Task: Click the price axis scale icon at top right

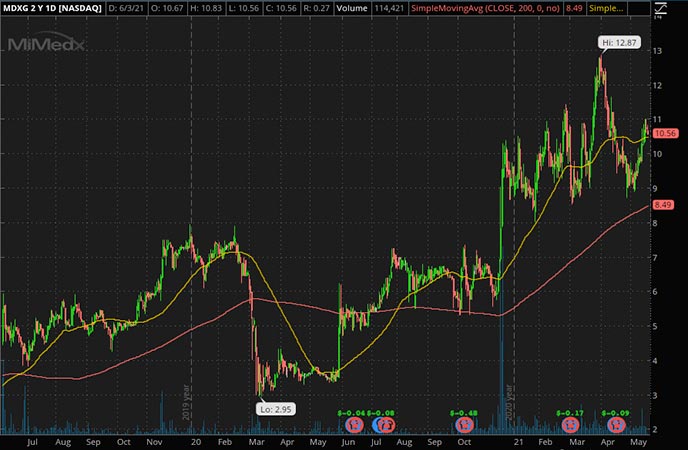Action: click(660, 8)
